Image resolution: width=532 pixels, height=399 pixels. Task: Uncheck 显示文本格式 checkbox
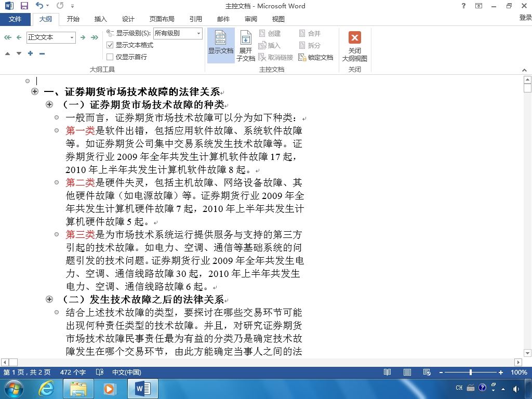(x=110, y=45)
